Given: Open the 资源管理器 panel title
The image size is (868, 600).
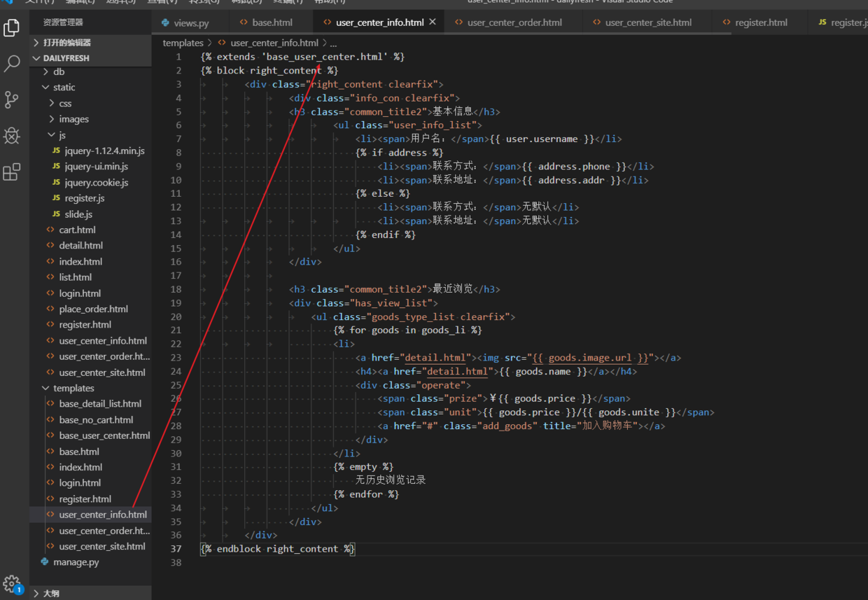Looking at the screenshot, I should (x=63, y=22).
